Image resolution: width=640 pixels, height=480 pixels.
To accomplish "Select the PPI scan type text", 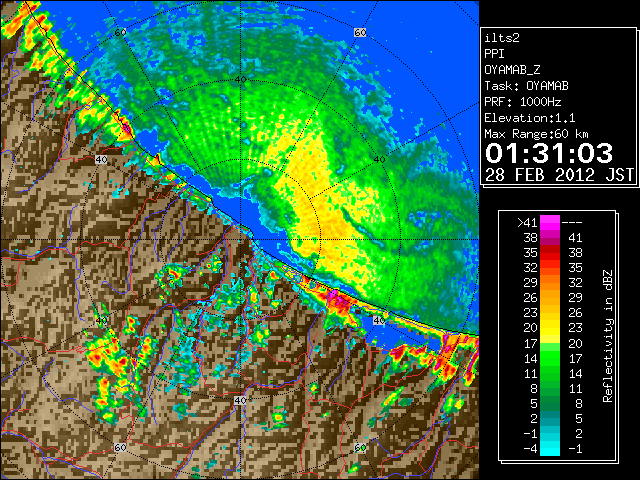I will 494,54.
